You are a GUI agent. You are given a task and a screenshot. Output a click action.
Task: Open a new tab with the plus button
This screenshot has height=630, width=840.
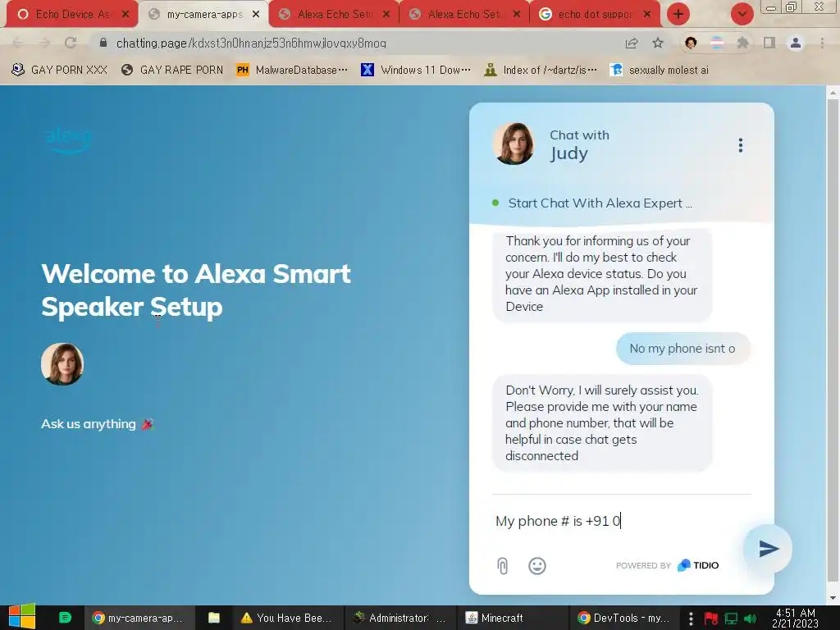(x=678, y=14)
